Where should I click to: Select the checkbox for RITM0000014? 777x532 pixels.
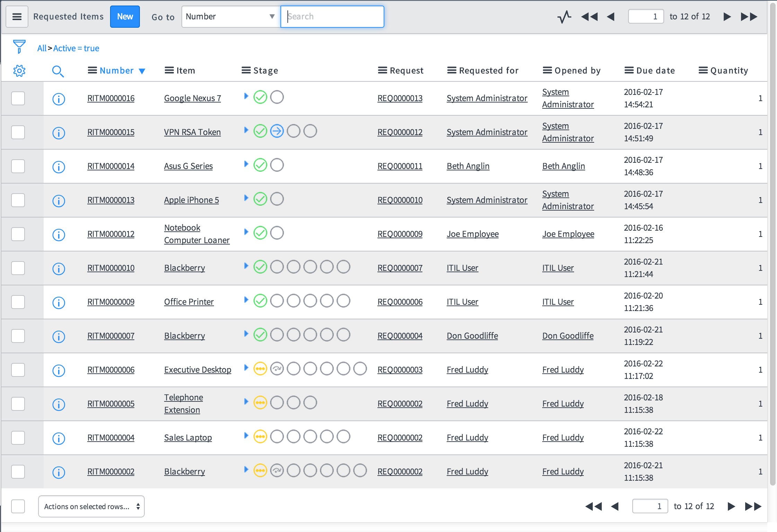coord(18,166)
